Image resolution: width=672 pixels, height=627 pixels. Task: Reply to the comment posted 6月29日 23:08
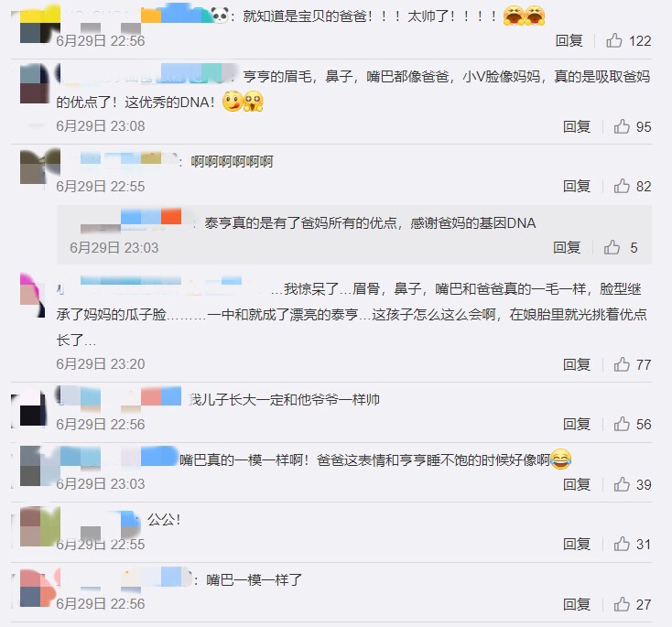tap(577, 126)
